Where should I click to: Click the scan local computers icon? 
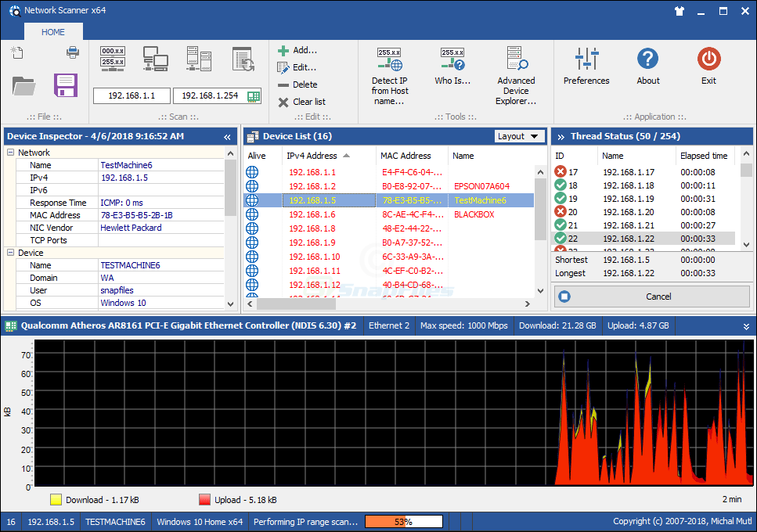[x=156, y=59]
